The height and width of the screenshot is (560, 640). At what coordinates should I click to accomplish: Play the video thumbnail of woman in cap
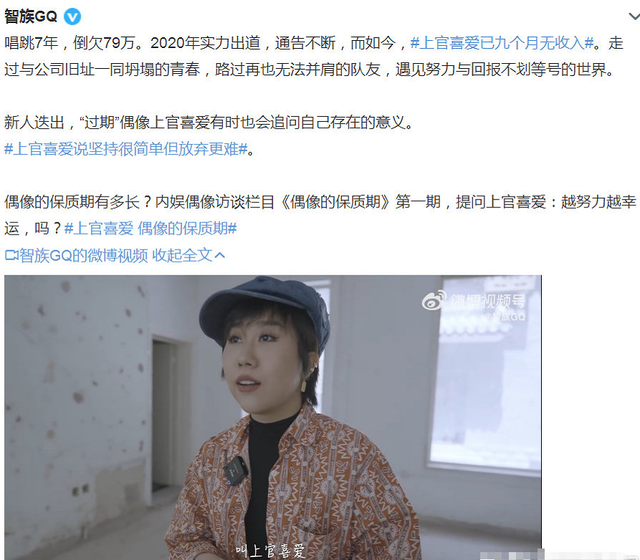pyautogui.click(x=273, y=417)
